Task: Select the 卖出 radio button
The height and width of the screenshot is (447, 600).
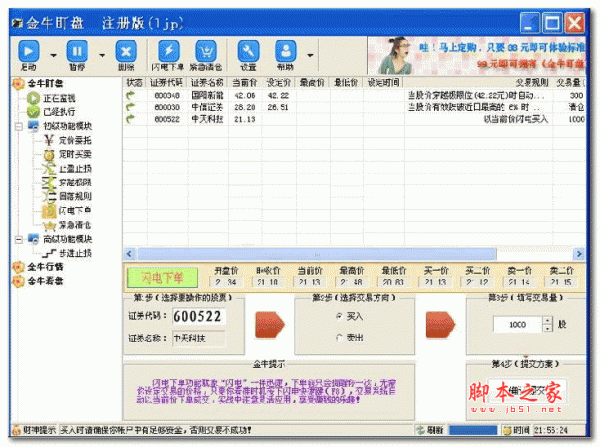Action: click(339, 338)
